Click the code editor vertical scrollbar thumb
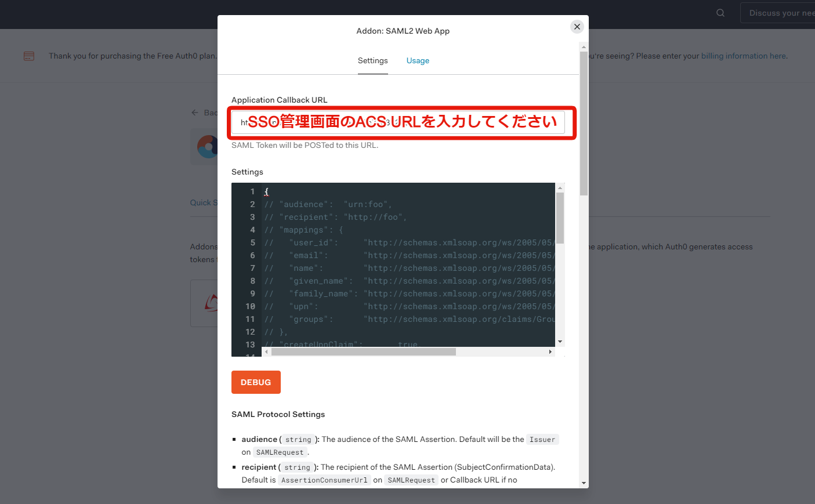The width and height of the screenshot is (815, 504). click(560, 217)
